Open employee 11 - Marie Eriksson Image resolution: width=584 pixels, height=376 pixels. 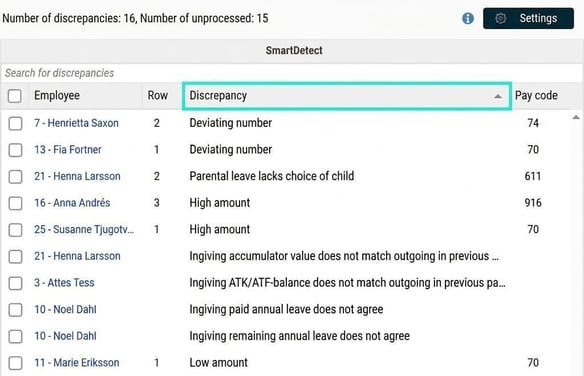pyautogui.click(x=77, y=362)
